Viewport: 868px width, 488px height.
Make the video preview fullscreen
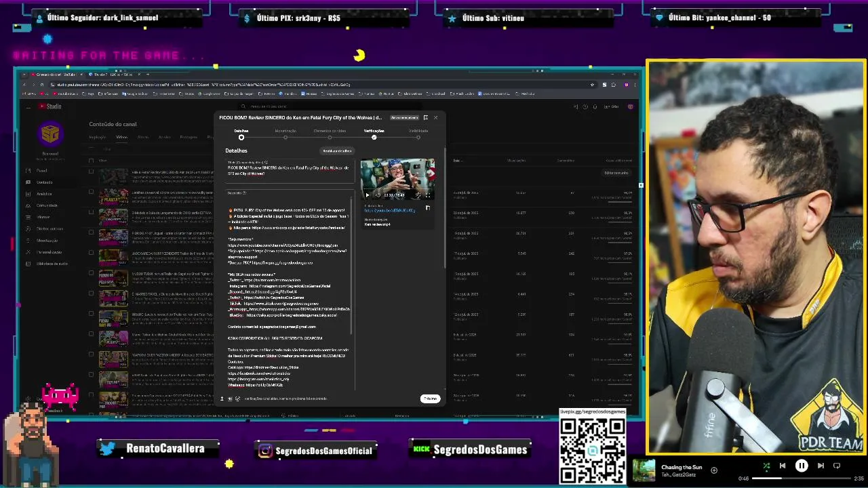(x=428, y=195)
